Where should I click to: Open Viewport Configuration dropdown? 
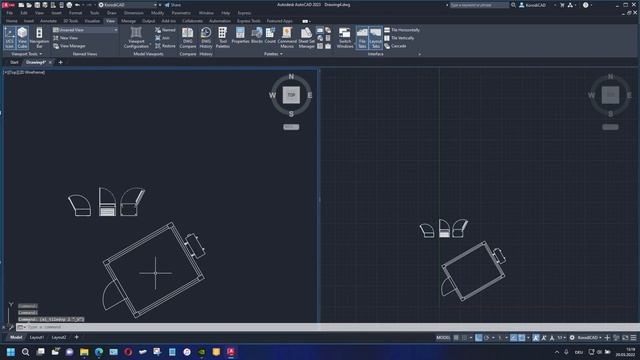[x=136, y=38]
